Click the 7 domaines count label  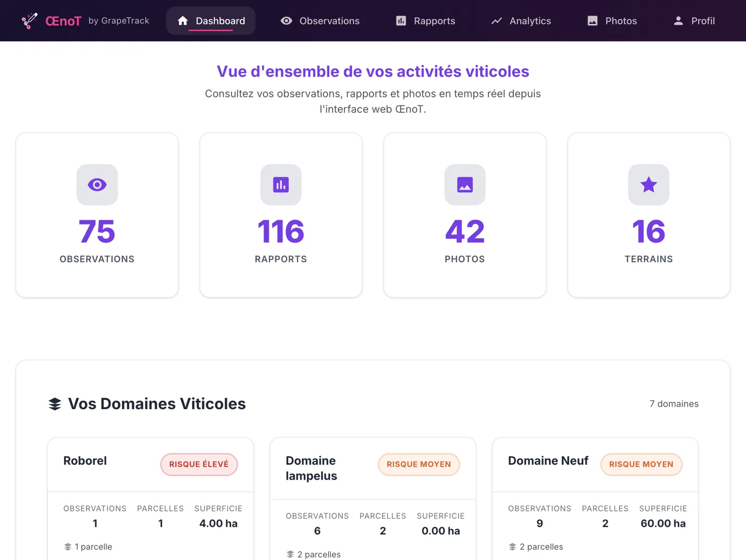click(x=674, y=404)
